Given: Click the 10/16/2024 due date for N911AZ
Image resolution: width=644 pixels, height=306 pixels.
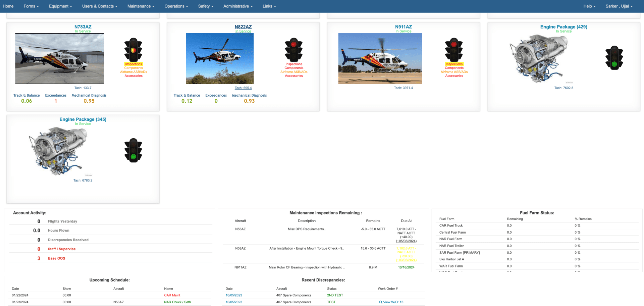Looking at the screenshot, I should coord(406,267).
